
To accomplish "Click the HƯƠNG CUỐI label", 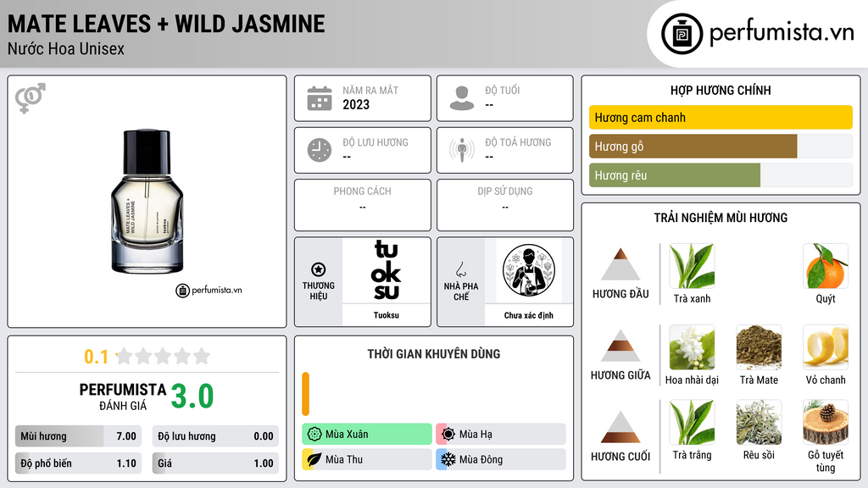I will point(620,457).
